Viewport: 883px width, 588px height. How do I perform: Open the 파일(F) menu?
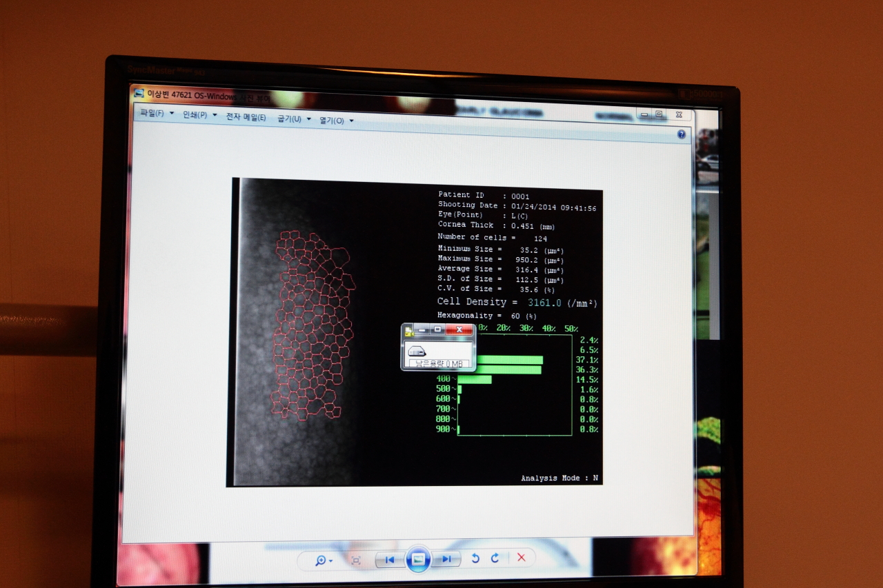click(157, 114)
